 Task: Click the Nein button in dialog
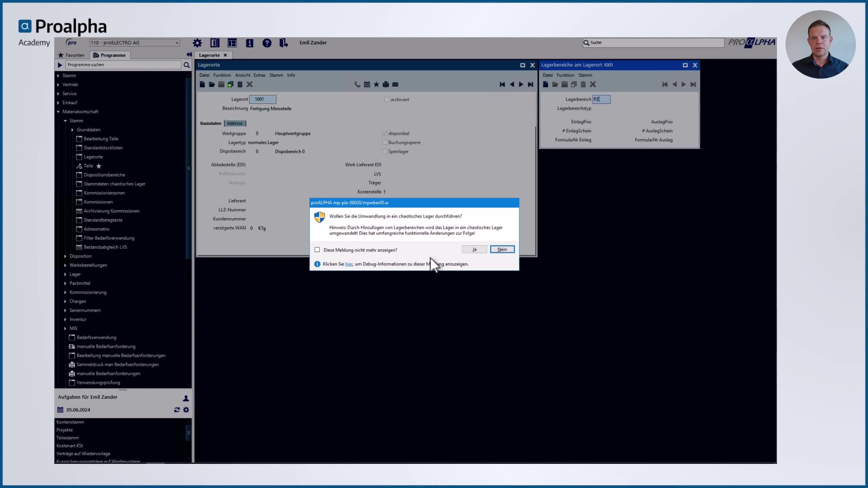point(502,249)
